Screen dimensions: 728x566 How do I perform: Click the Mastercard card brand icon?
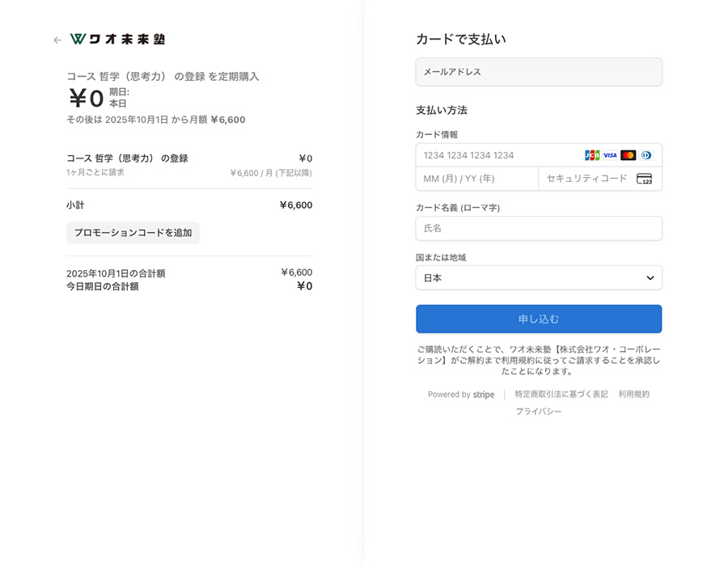click(629, 155)
